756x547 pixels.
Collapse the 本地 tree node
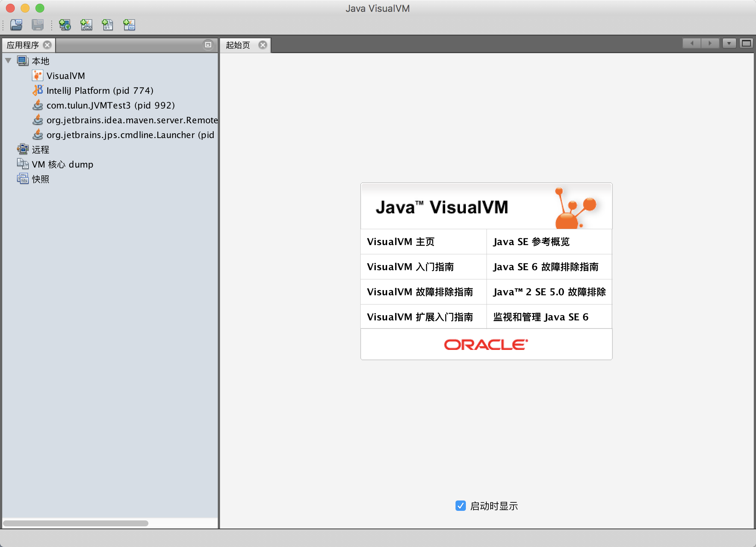8,61
